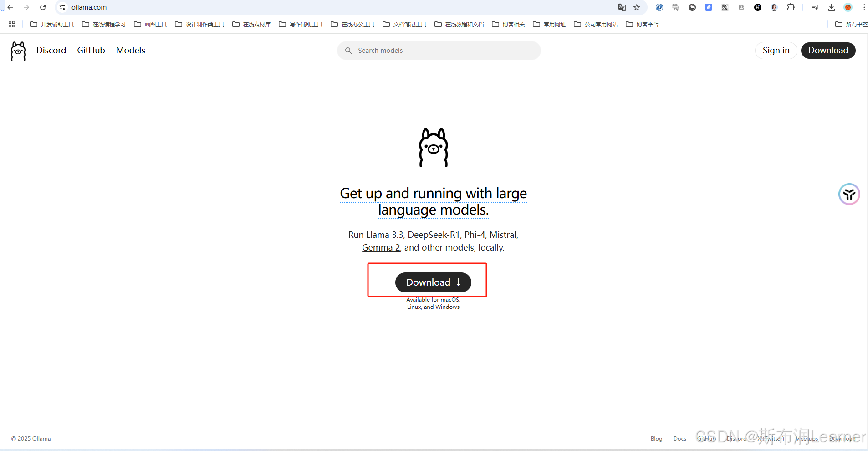This screenshot has height=451, width=868.
Task: Open the apps grid icon in bookmarks bar
Action: (12, 24)
